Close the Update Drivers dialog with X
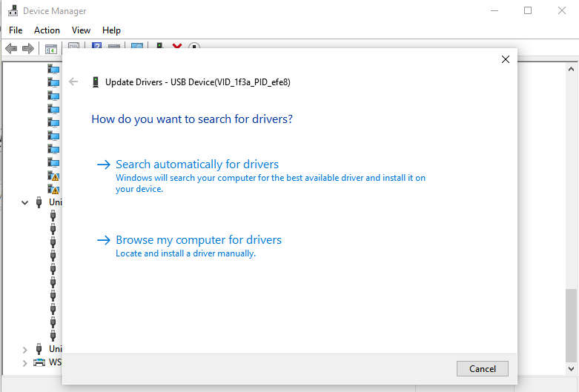579x392 pixels. [x=506, y=59]
